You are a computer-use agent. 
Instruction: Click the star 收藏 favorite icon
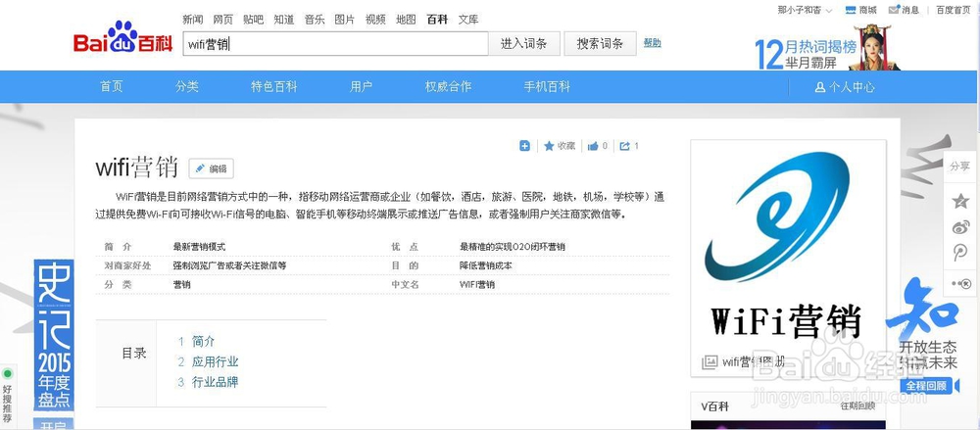pos(549,146)
